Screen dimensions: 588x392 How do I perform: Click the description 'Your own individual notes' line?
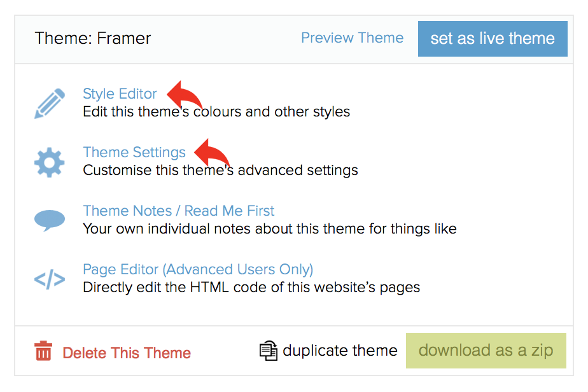(270, 229)
